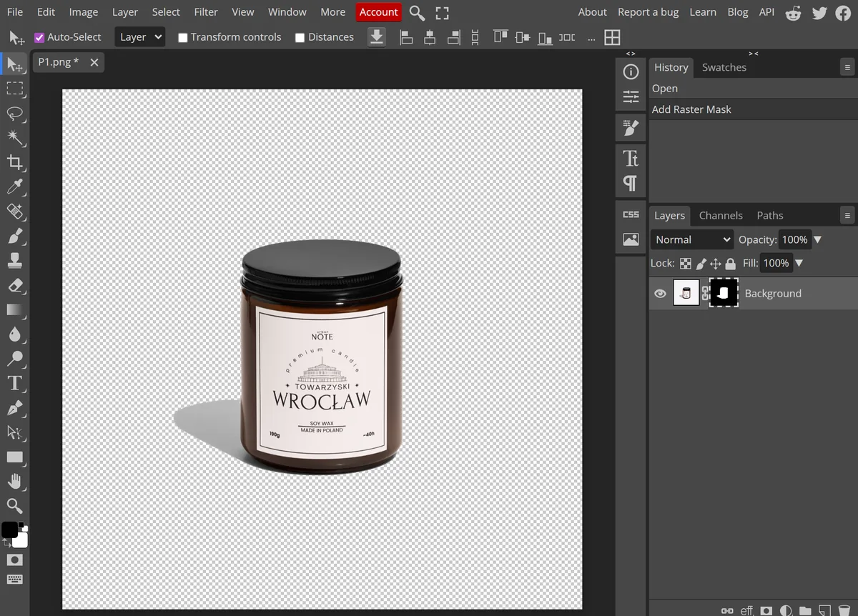Expand the Fill slider arrow
Image resolution: width=858 pixels, height=616 pixels.
(799, 263)
